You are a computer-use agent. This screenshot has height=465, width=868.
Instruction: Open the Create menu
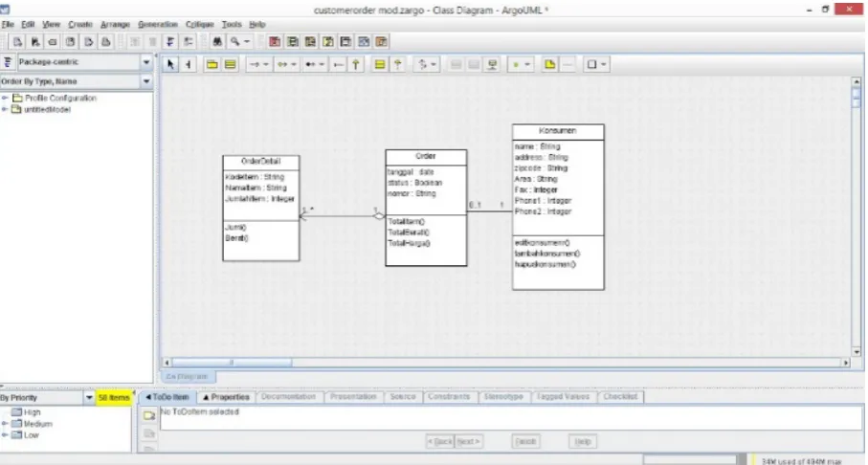pyautogui.click(x=80, y=24)
